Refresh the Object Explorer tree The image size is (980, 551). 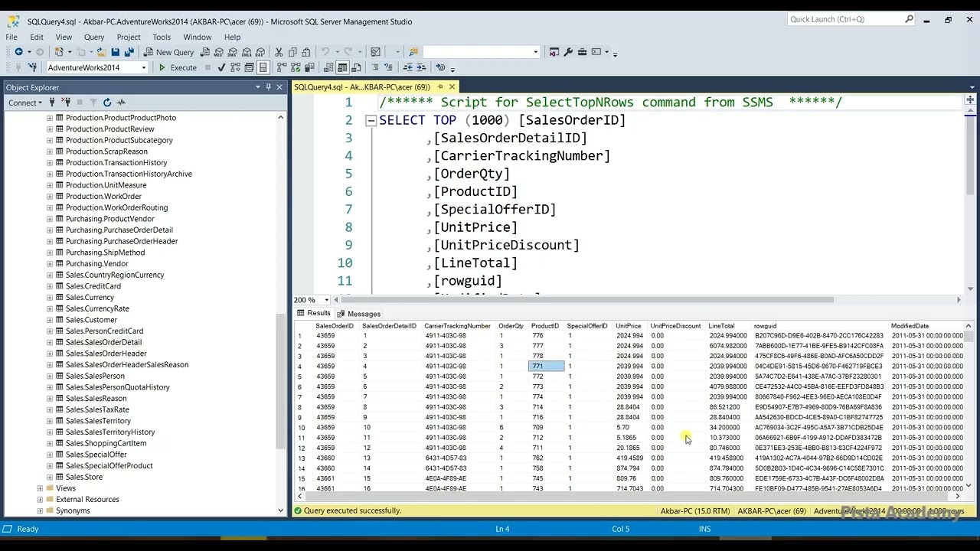coord(107,103)
